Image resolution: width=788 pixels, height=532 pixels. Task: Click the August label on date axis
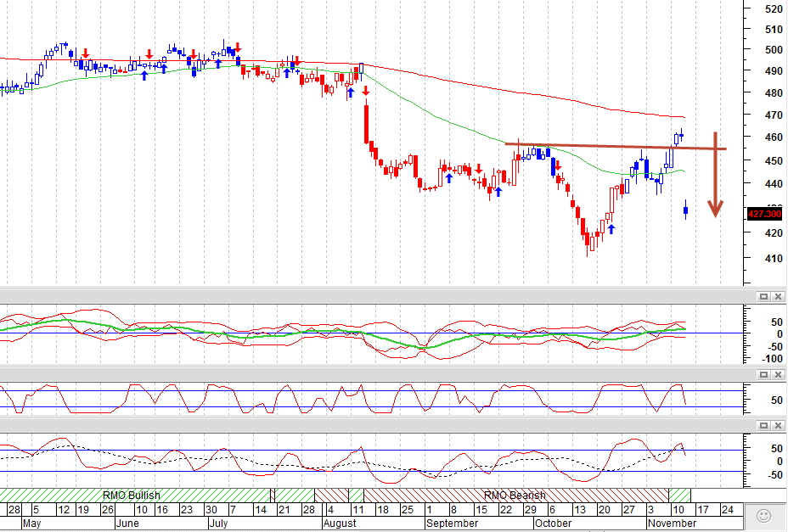(340, 523)
